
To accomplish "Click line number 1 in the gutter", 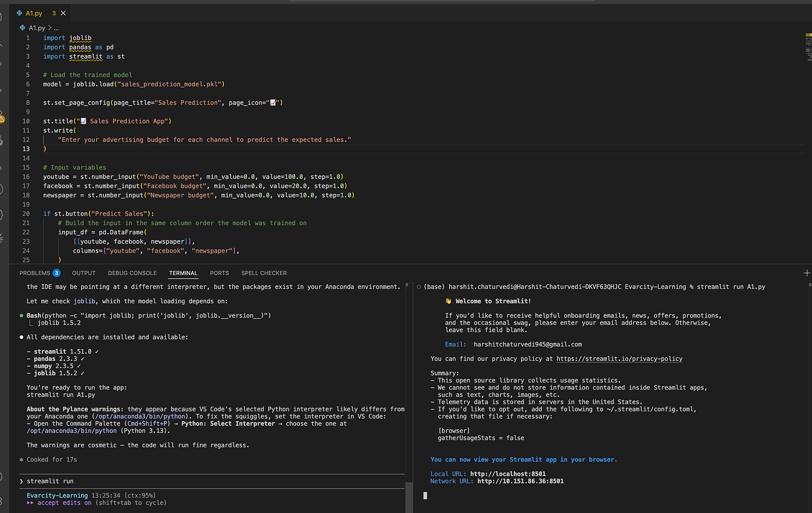I will [27, 38].
